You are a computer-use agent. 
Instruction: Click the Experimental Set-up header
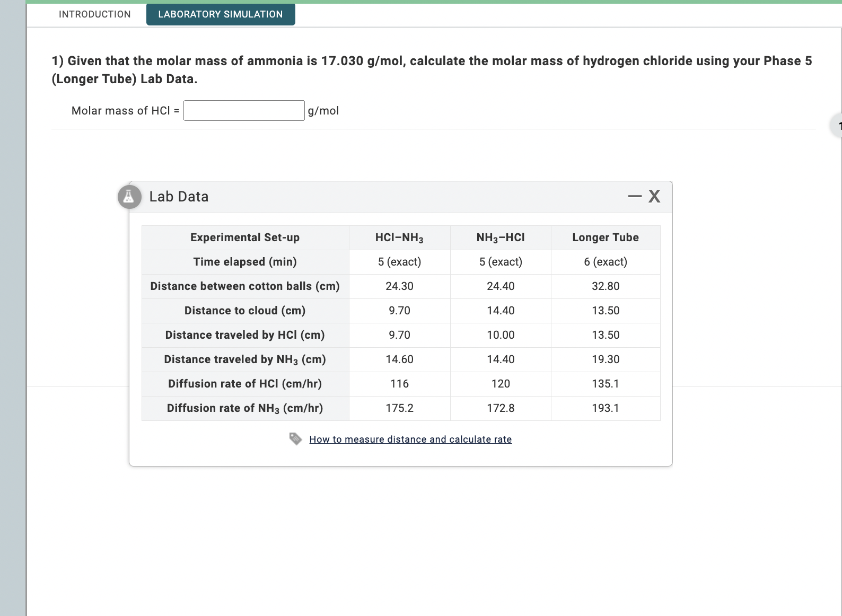point(245,237)
